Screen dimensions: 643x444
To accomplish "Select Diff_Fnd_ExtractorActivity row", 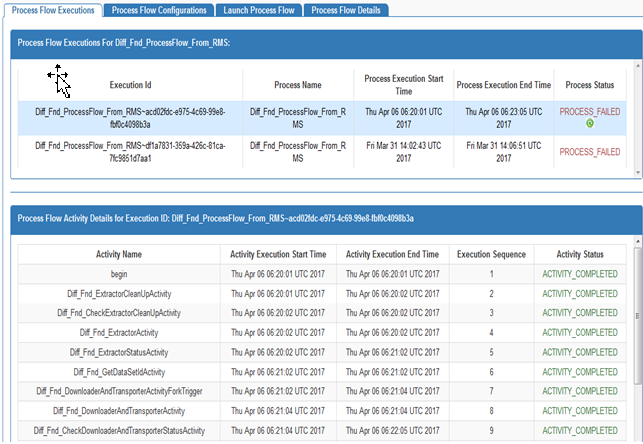I will [322, 332].
